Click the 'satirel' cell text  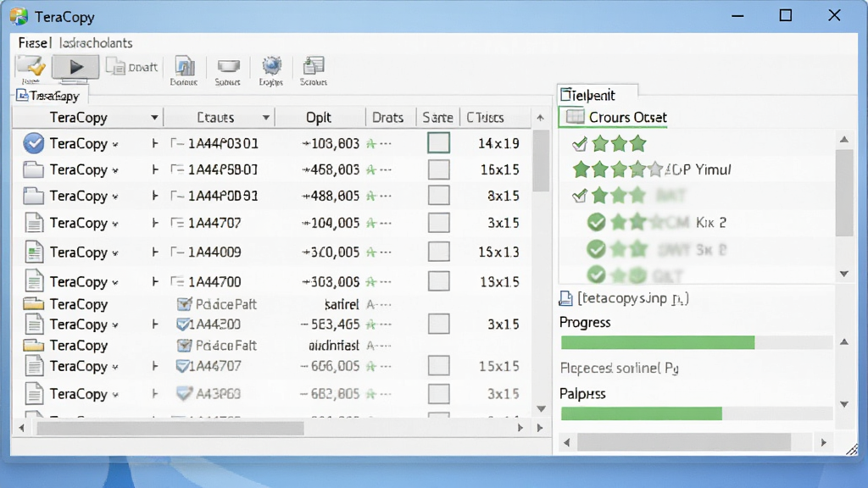click(x=342, y=304)
